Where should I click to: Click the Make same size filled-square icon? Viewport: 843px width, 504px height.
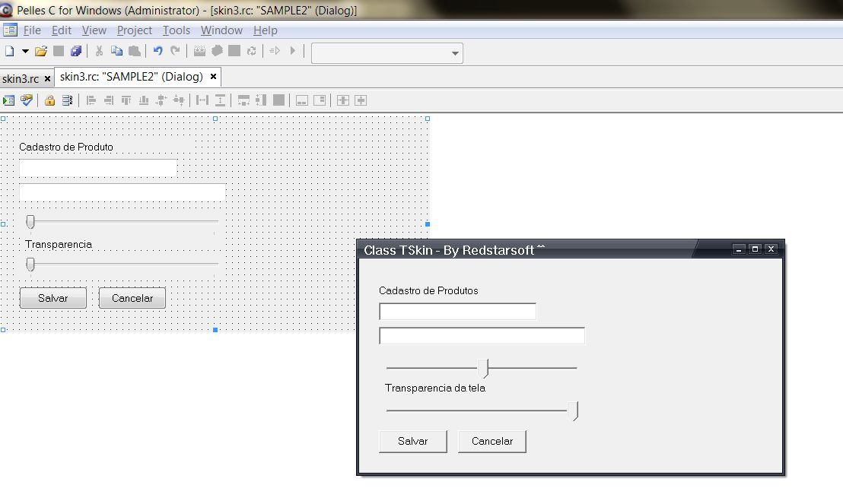tap(278, 100)
